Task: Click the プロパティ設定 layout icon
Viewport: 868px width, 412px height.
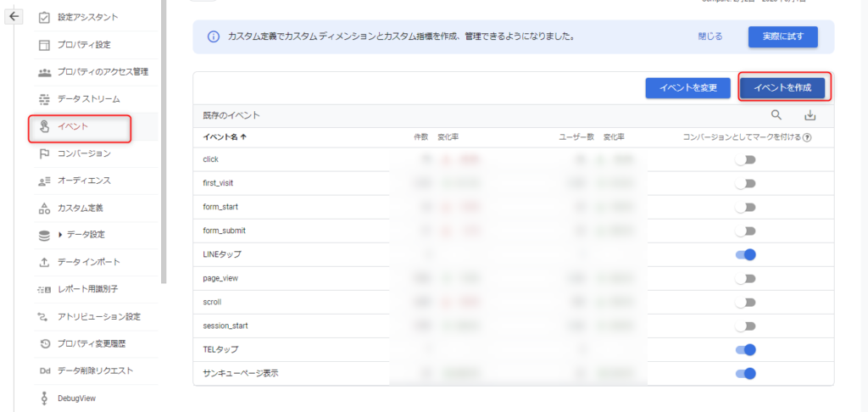Action: 44,45
